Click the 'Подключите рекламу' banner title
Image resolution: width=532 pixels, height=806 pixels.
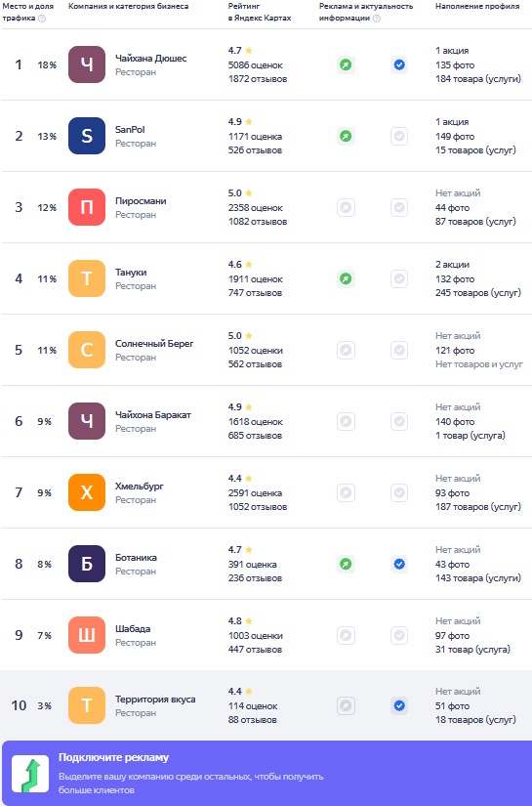coord(113,757)
